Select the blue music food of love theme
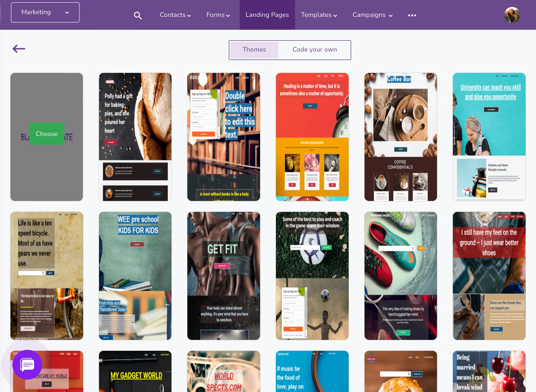 (312, 371)
